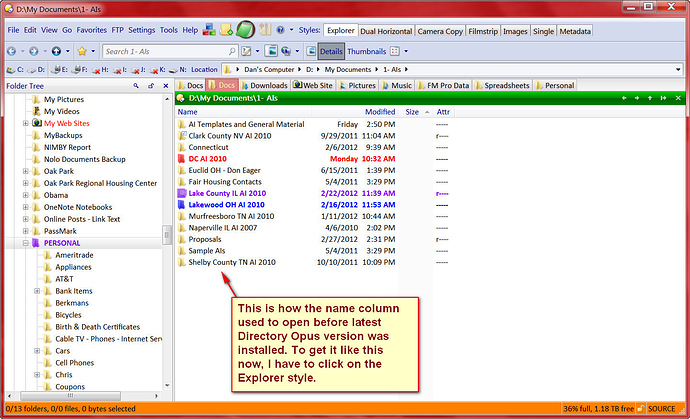690x419 pixels.
Task: Click the blue help question mark icon
Action: (280, 30)
